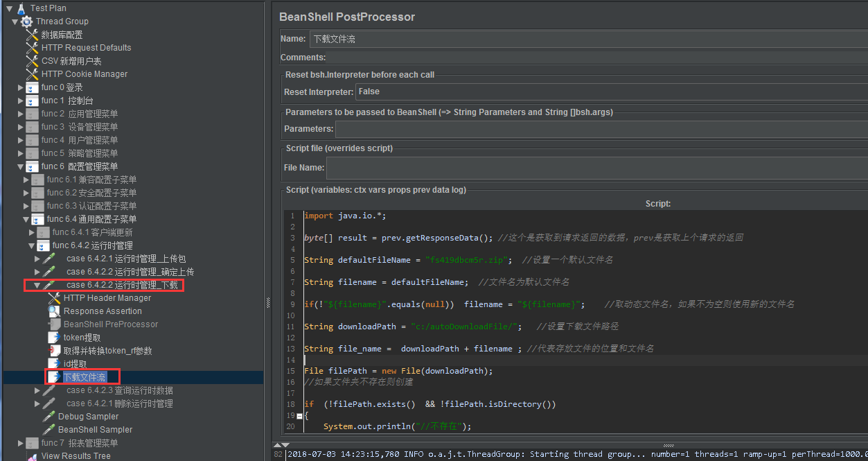This screenshot has height=461, width=868.
Task: Click the Response Assertion magnifier icon
Action: pos(54,311)
